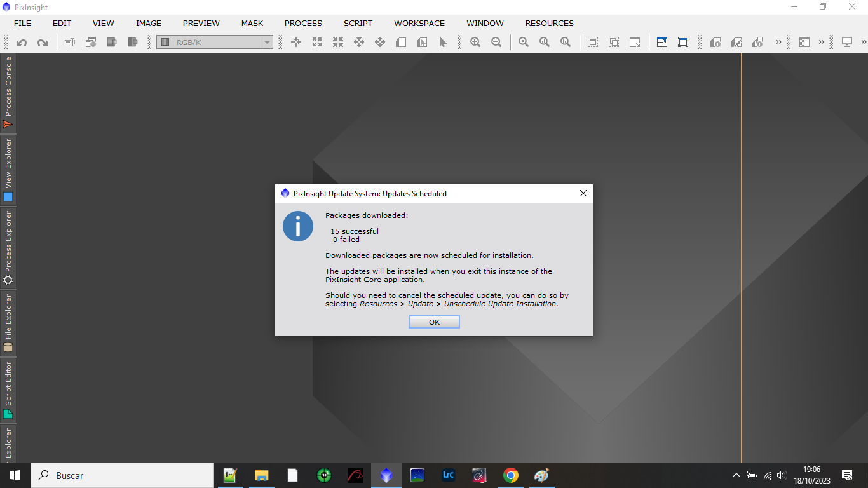This screenshot has width=868, height=488.
Task: Open the WORKSPACE menu
Action: 419,24
